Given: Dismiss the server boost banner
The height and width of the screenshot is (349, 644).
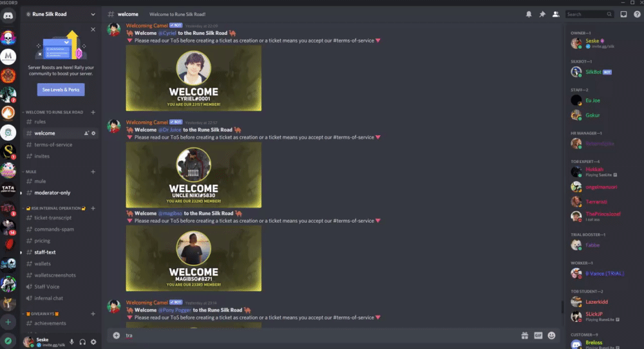Looking at the screenshot, I should pos(93,29).
